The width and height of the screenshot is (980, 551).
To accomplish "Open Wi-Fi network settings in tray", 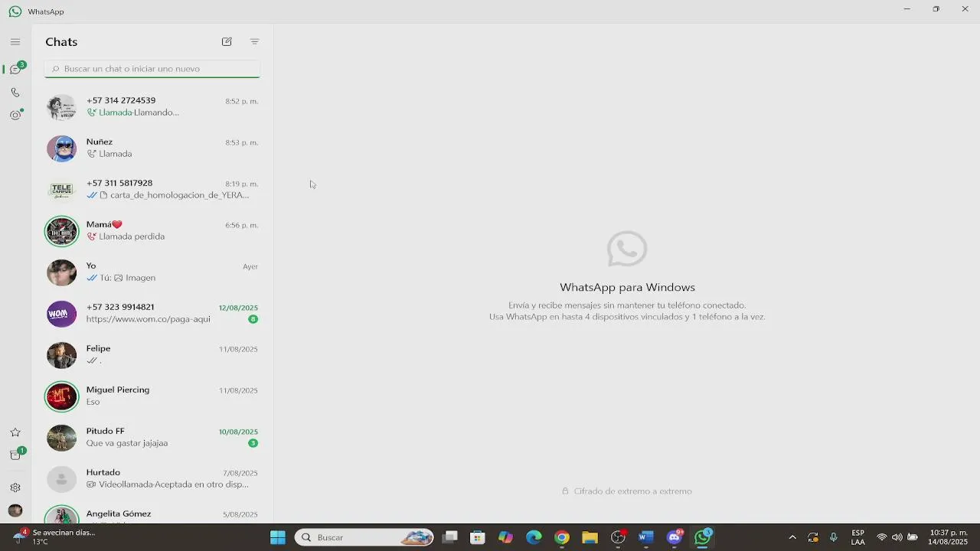I will pos(882,537).
